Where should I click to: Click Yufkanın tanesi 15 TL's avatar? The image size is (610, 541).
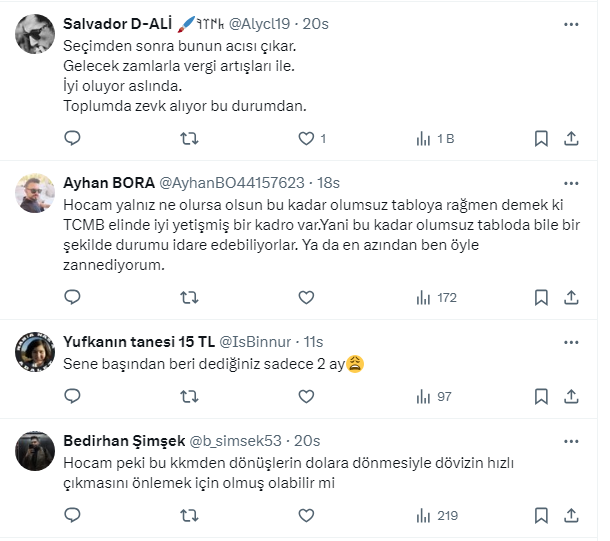35,350
